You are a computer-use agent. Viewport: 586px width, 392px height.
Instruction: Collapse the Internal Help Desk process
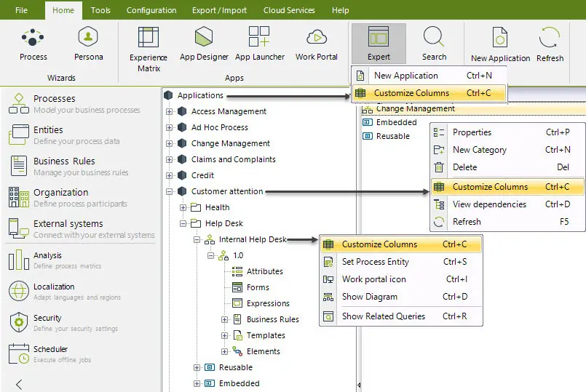pyautogui.click(x=197, y=240)
